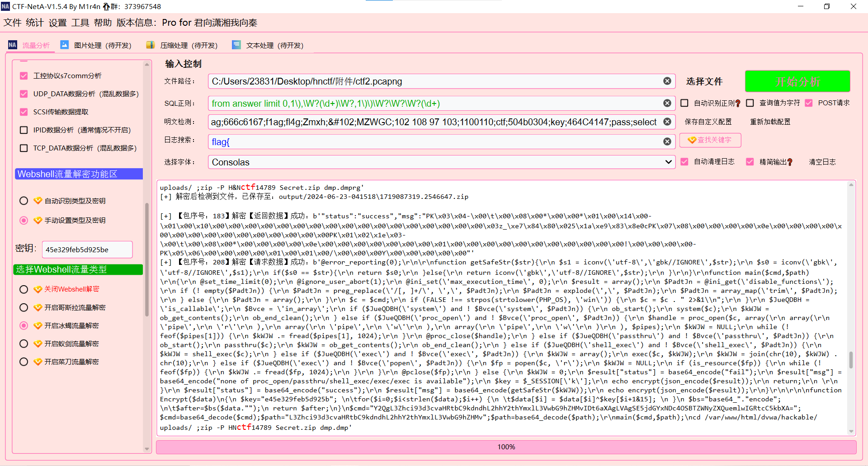Viewport: 868px width, 466px height.
Task: Click the 100% progress bar
Action: pyautogui.click(x=506, y=447)
